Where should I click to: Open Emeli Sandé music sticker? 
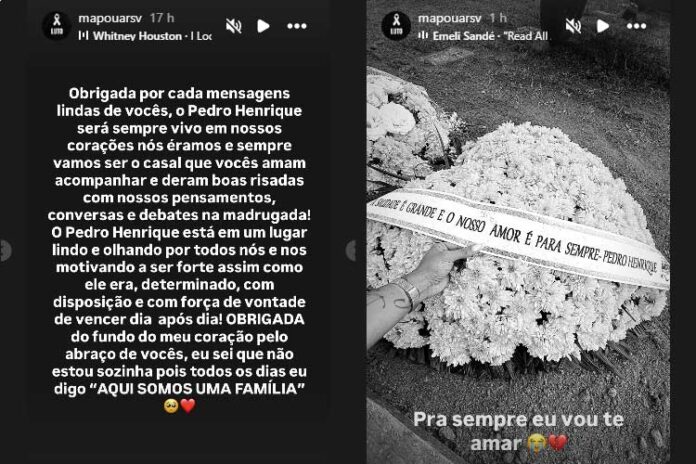(x=484, y=36)
